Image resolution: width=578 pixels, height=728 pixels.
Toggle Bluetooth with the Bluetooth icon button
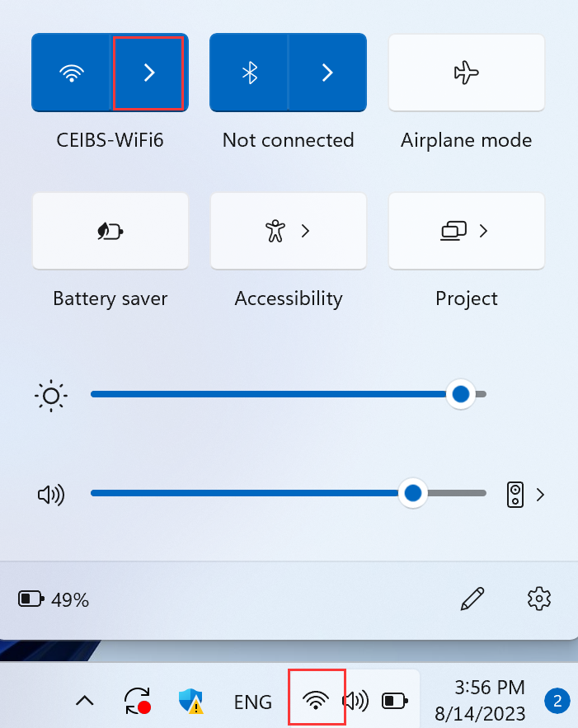tap(249, 73)
